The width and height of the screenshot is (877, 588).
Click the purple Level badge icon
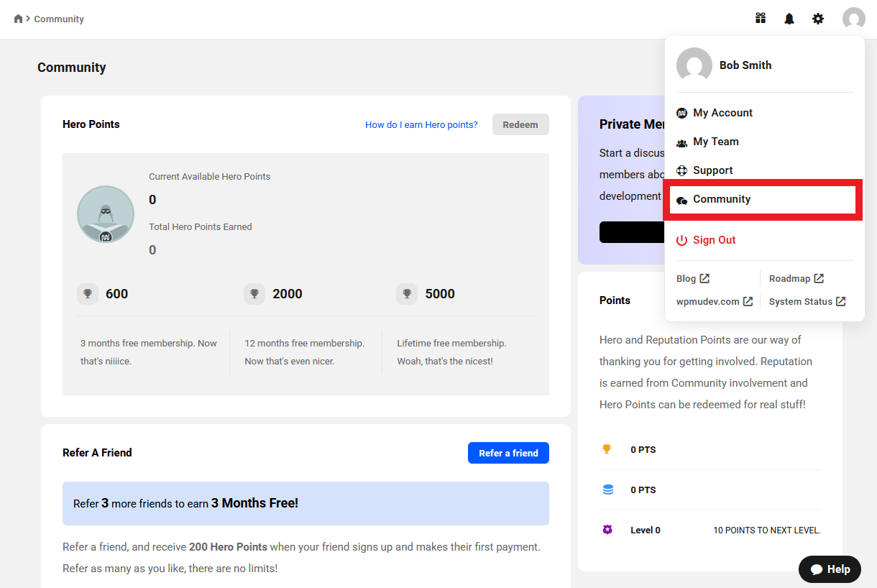point(607,530)
